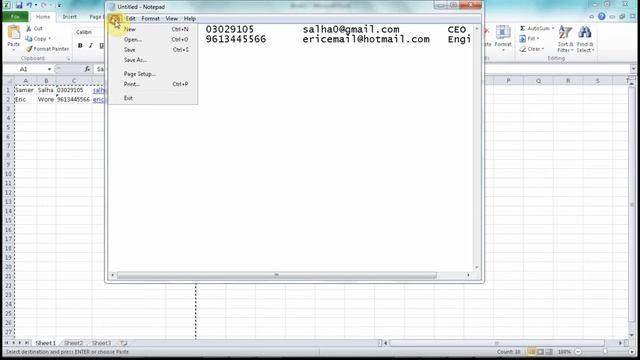This screenshot has width=640, height=360.
Task: Click the Paste icon in Excel's Clipboard group
Action: point(13,32)
